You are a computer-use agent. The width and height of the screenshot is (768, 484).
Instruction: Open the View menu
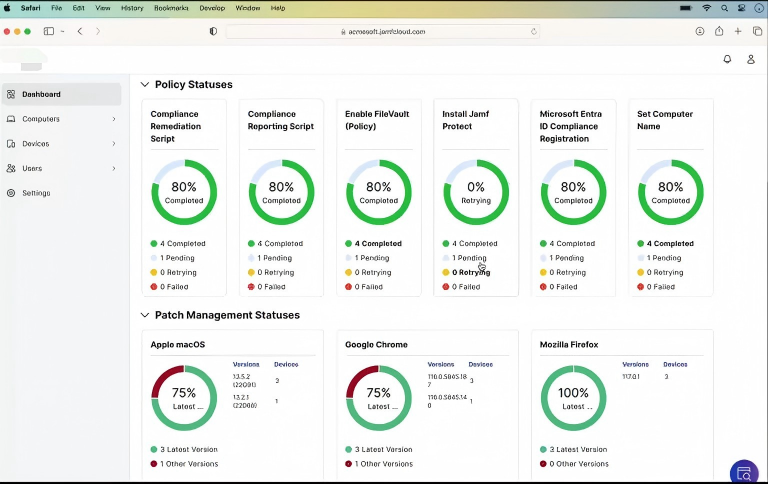102,8
